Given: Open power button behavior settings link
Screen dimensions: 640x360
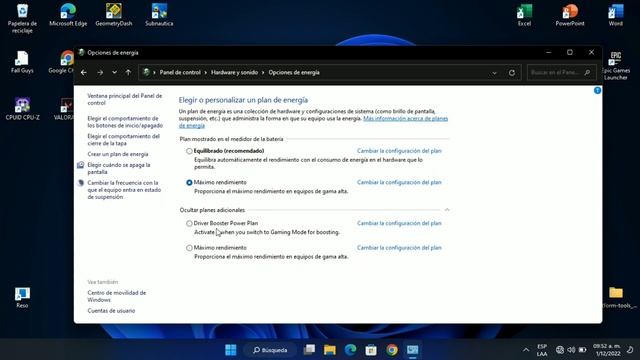Looking at the screenshot, I should tap(125, 122).
